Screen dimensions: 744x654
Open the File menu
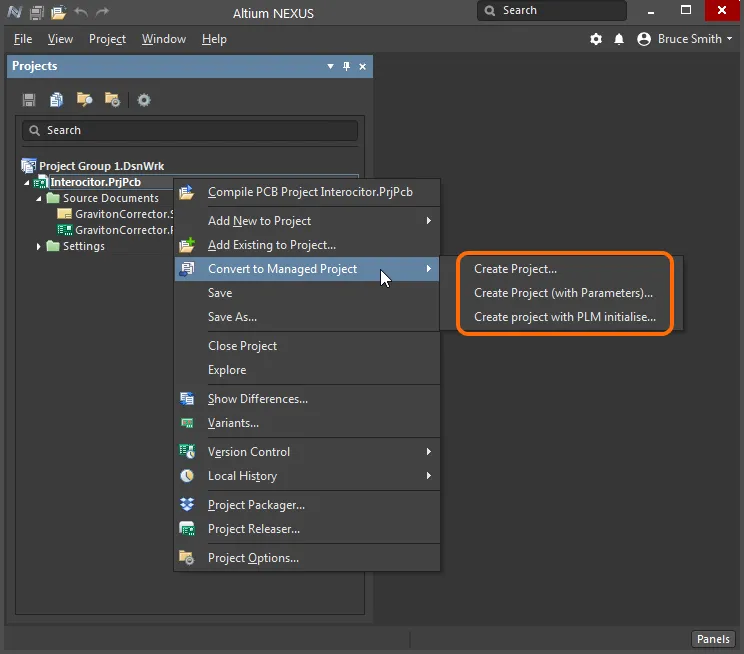tap(23, 39)
